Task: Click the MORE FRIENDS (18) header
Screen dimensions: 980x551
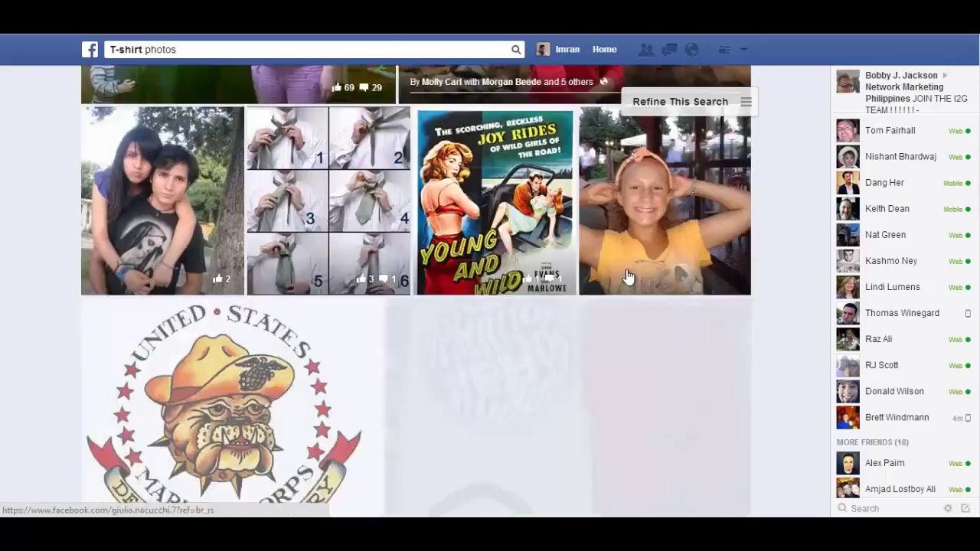Action: [x=873, y=442]
